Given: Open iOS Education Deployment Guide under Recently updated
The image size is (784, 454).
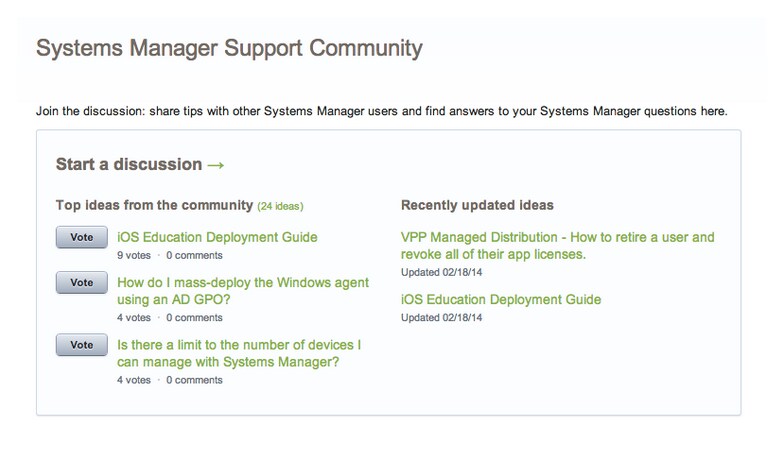Looking at the screenshot, I should pos(501,300).
